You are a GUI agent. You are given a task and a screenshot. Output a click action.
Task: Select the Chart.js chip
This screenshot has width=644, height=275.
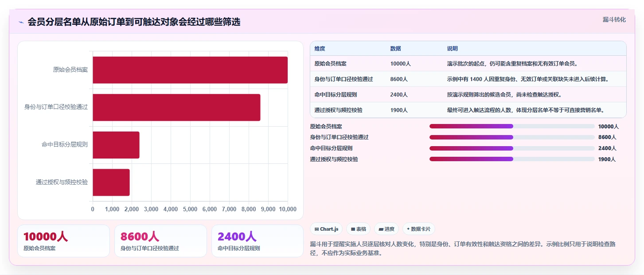click(x=326, y=229)
